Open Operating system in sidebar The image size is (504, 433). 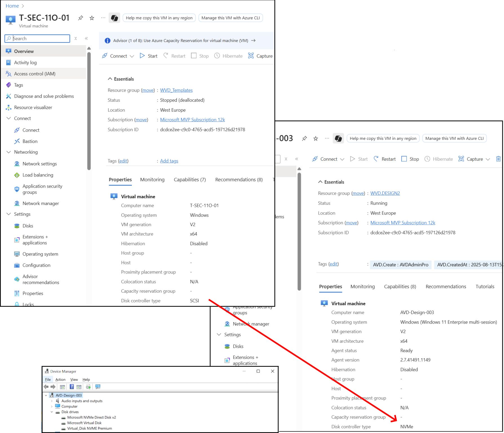(x=40, y=254)
